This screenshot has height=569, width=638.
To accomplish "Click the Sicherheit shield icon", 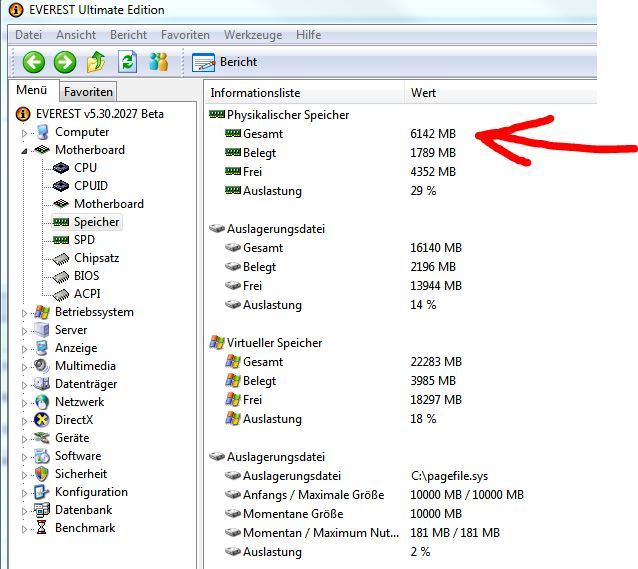I will click(x=42, y=474).
